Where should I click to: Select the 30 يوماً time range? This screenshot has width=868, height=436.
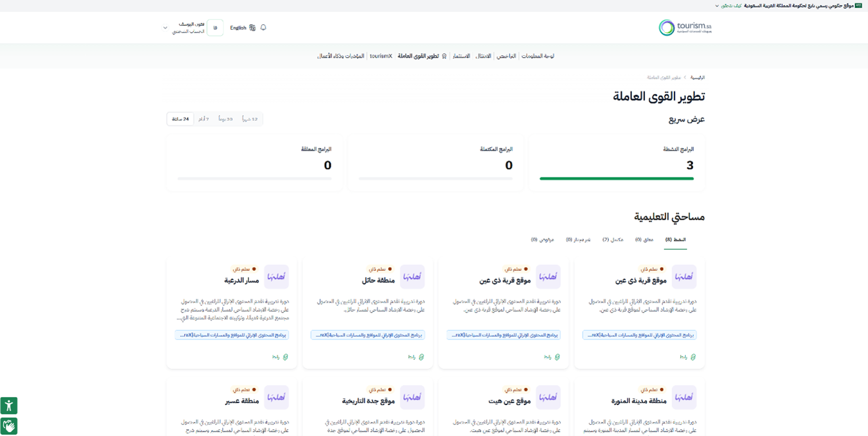[x=226, y=119]
